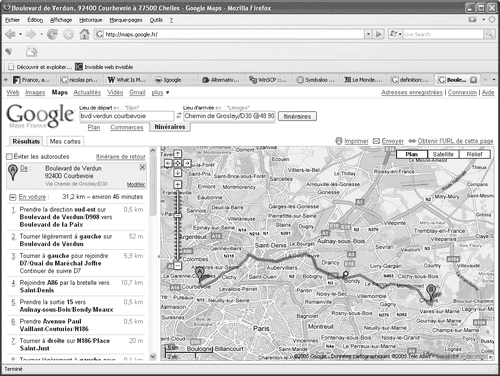Click the waypoint circle near Bondy
The height and width of the screenshot is (376, 500).
tap(346, 274)
